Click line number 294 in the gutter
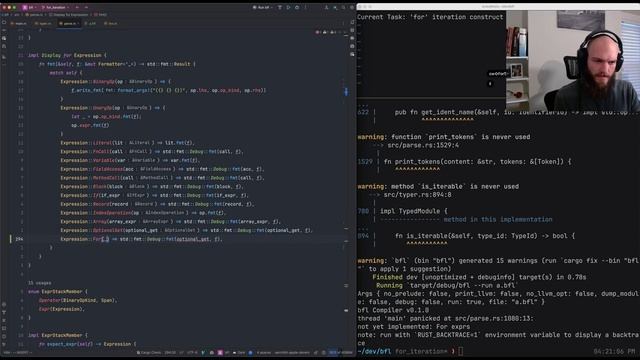The width and height of the screenshot is (640, 360). [x=19, y=239]
